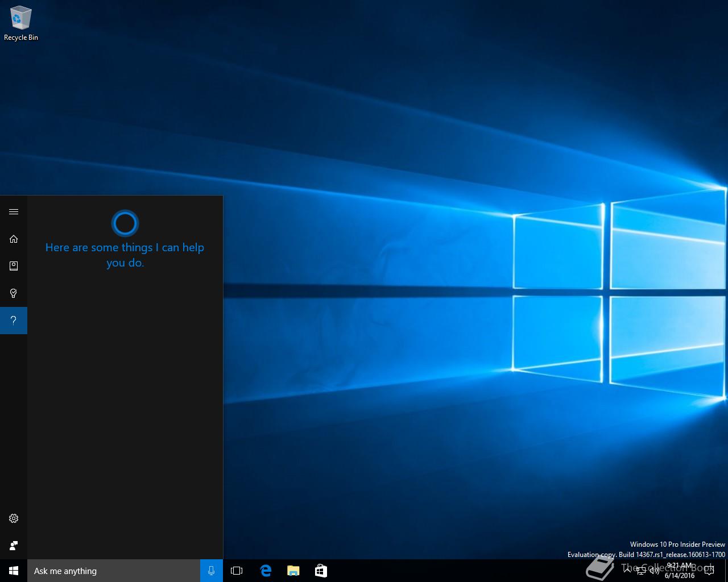Image resolution: width=728 pixels, height=582 pixels.
Task: Open Task View from taskbar
Action: coord(237,571)
